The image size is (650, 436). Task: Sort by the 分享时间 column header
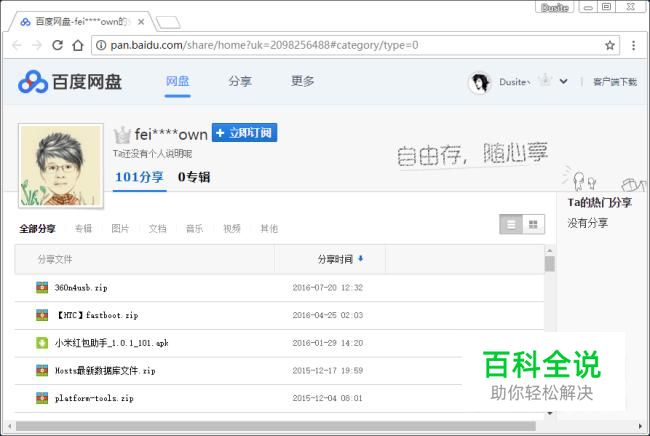pyautogui.click(x=335, y=259)
